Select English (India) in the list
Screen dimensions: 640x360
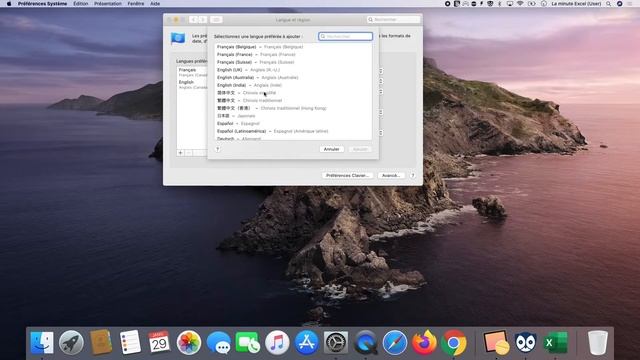tap(293, 85)
